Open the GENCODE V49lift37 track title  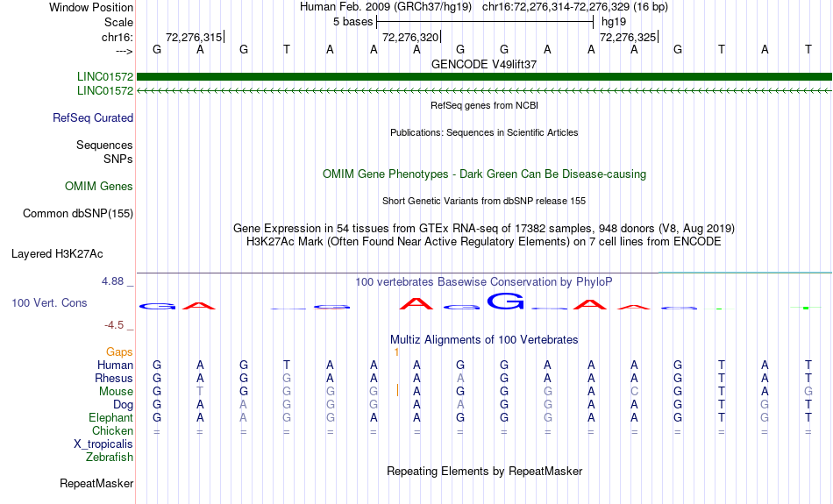(484, 64)
